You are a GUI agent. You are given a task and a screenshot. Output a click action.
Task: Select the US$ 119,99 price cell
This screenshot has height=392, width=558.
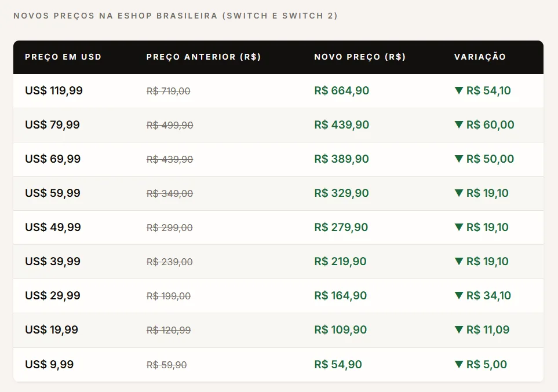[x=54, y=91]
